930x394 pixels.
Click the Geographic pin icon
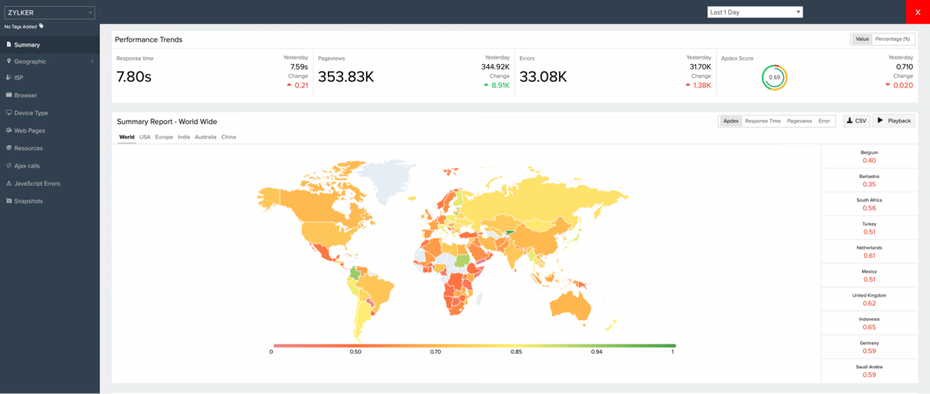[x=9, y=61]
